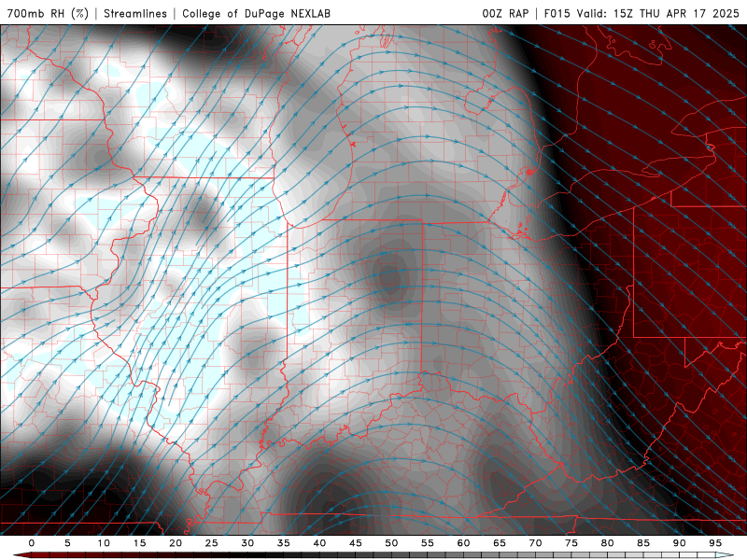
Task: Click the "30" colorbar scale label
Action: (247, 543)
